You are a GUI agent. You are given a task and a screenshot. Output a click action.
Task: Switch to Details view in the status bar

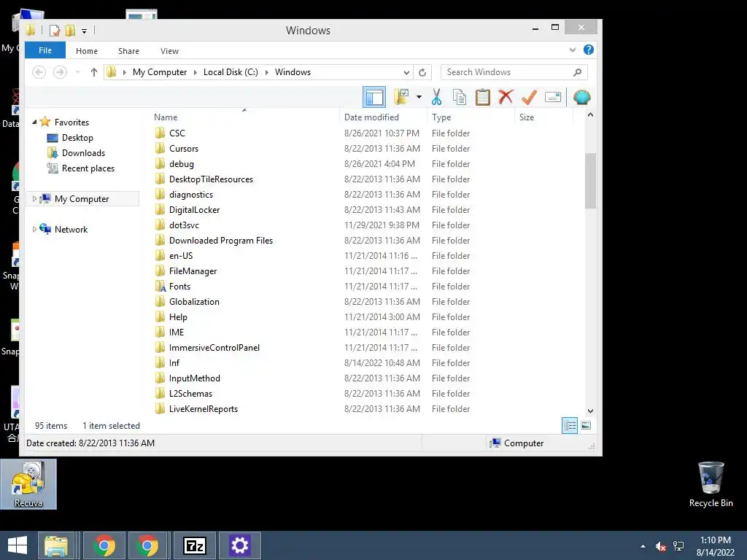point(570,425)
